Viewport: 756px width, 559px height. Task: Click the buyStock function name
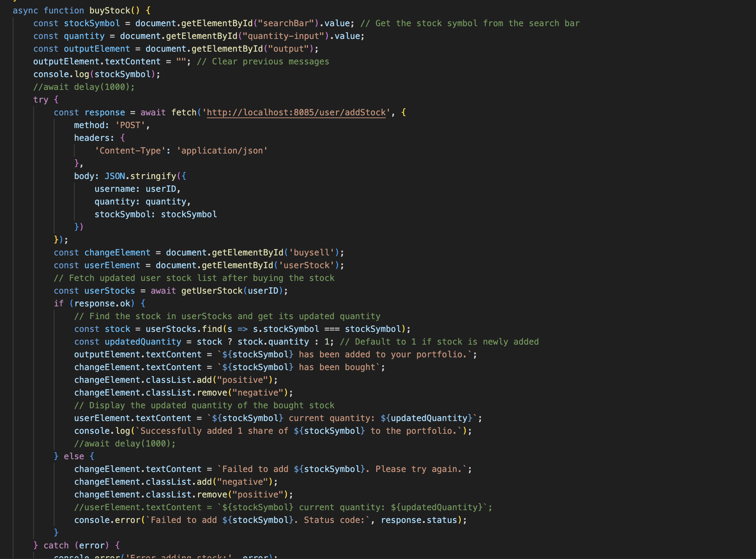[x=110, y=11]
